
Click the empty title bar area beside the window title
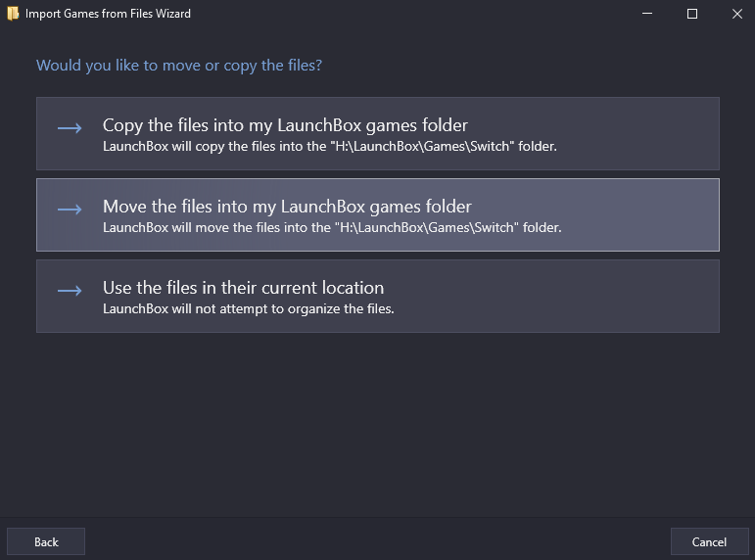[x=409, y=14]
